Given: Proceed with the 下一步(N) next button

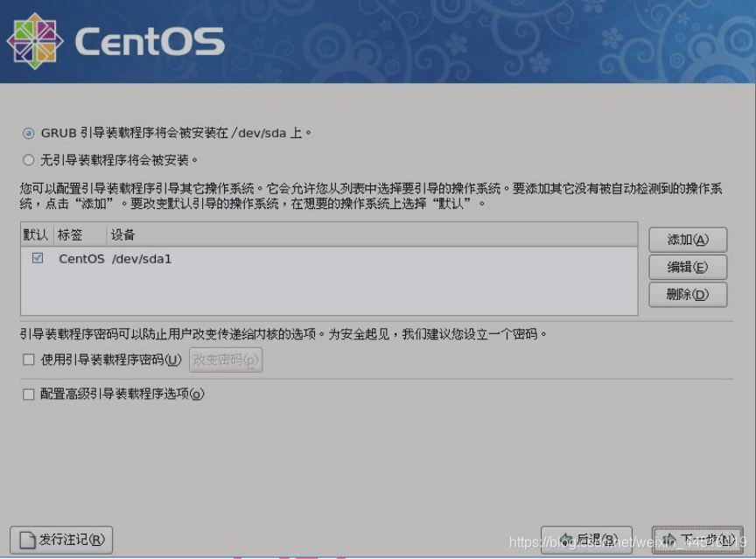Looking at the screenshot, I should tap(697, 540).
